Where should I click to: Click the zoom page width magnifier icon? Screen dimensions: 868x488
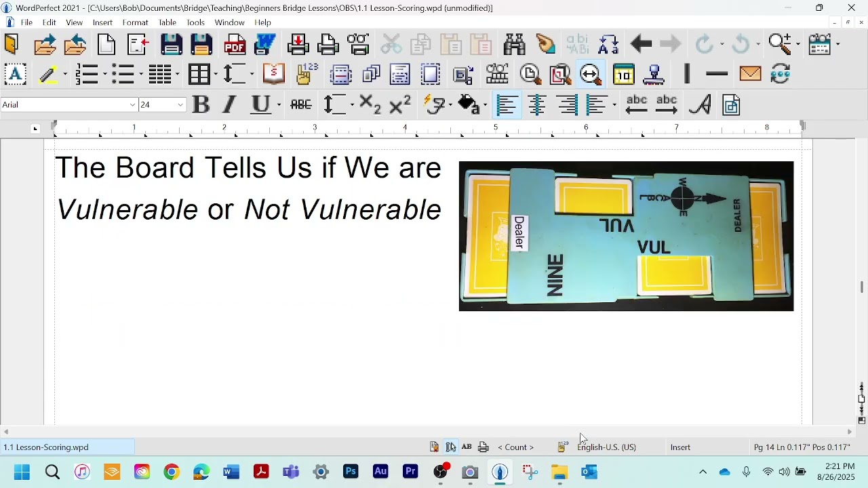tap(591, 74)
